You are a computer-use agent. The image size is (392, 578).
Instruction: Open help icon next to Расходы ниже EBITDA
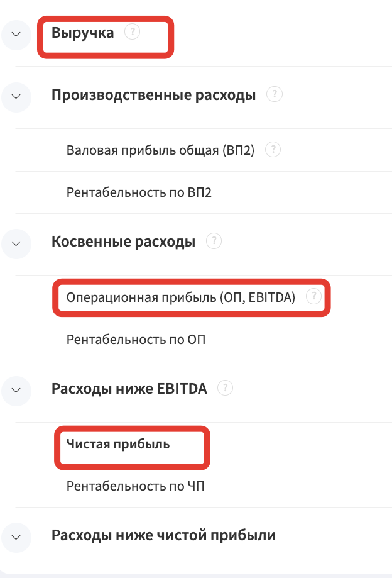(x=226, y=388)
